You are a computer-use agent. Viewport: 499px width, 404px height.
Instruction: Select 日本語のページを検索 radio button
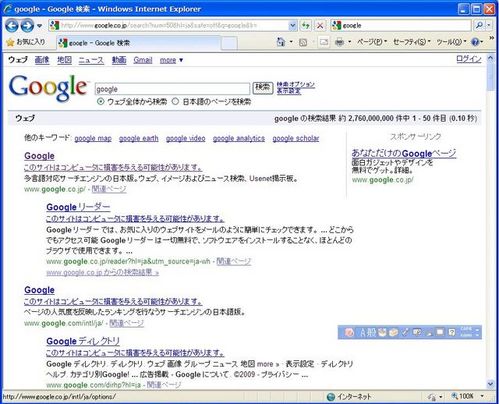click(x=175, y=102)
